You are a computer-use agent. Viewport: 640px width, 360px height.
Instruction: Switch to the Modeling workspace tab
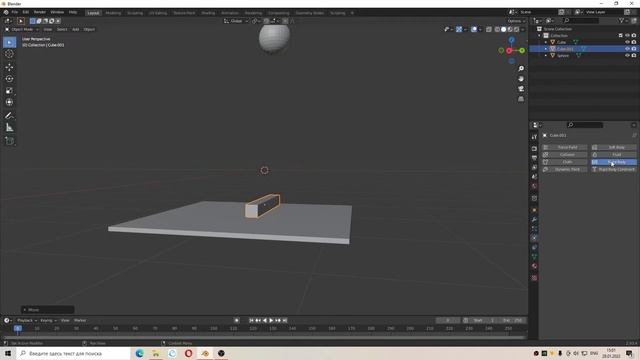113,13
